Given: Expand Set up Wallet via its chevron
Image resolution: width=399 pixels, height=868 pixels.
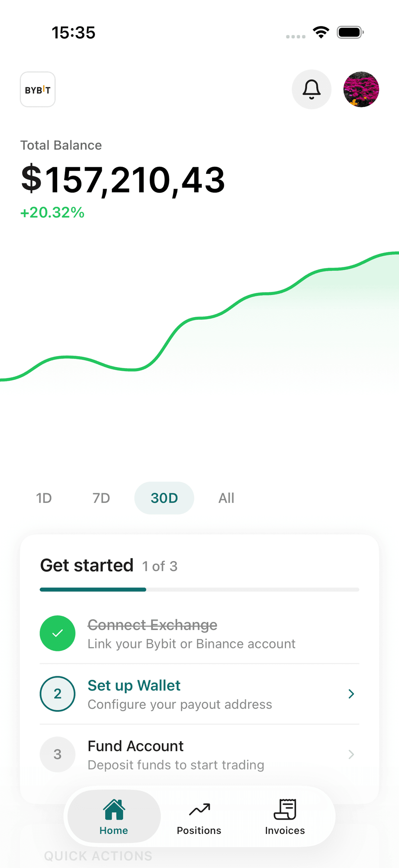Looking at the screenshot, I should click(351, 694).
